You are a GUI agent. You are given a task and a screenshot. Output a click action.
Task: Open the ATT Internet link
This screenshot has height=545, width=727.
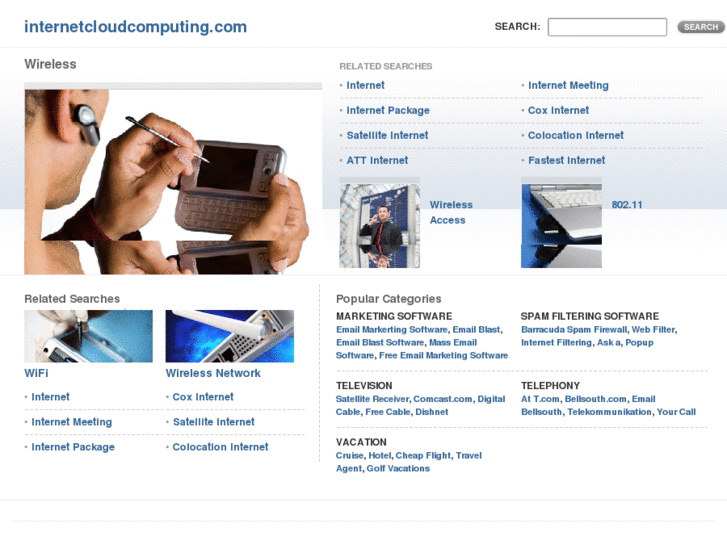click(x=377, y=160)
